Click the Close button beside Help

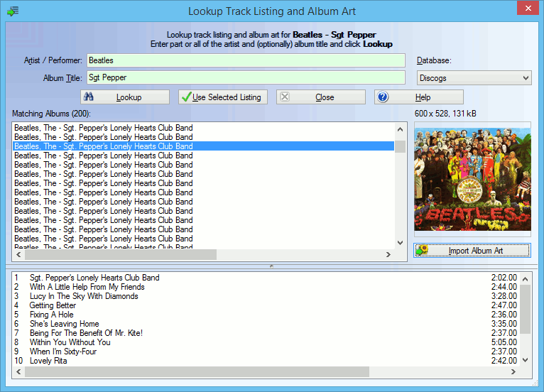pos(321,97)
